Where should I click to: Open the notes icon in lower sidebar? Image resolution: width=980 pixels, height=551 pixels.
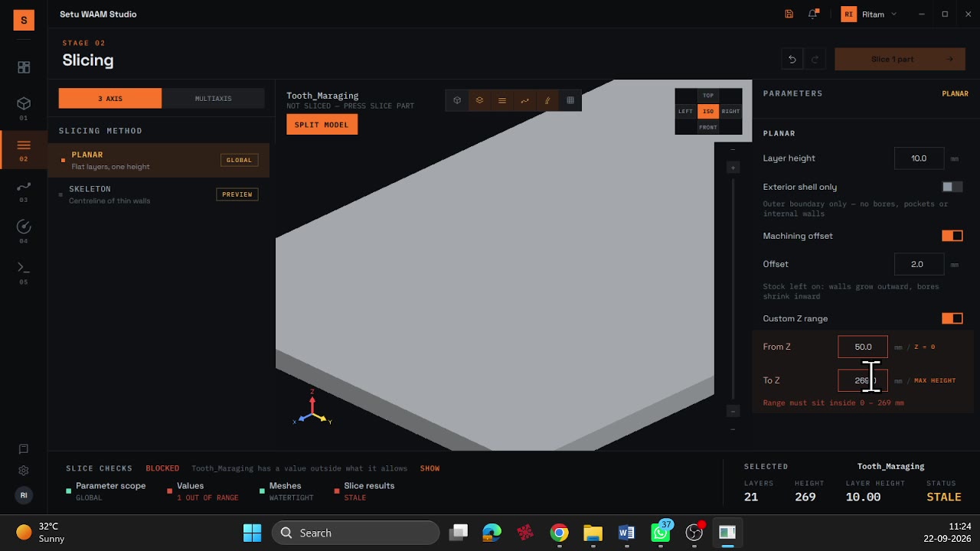pos(24,449)
